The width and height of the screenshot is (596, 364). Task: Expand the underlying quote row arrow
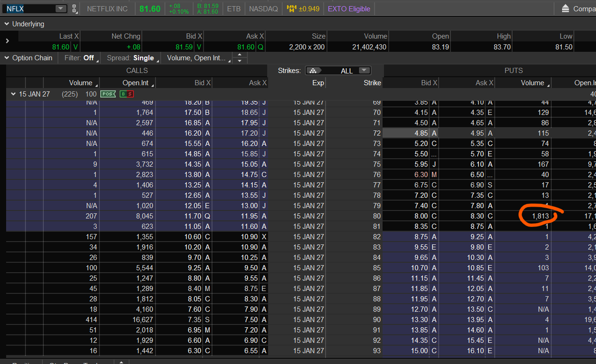[7, 41]
